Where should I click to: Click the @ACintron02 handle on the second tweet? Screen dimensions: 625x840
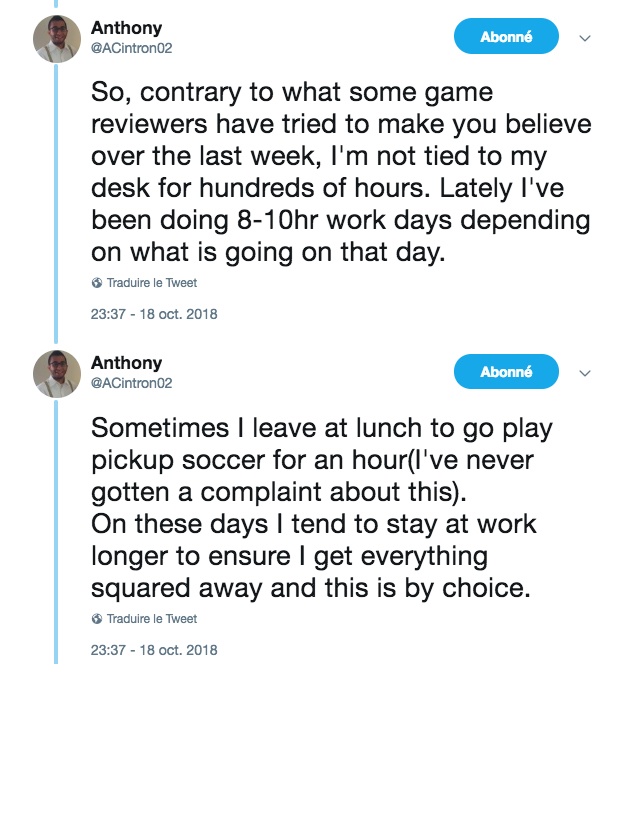pos(132,382)
